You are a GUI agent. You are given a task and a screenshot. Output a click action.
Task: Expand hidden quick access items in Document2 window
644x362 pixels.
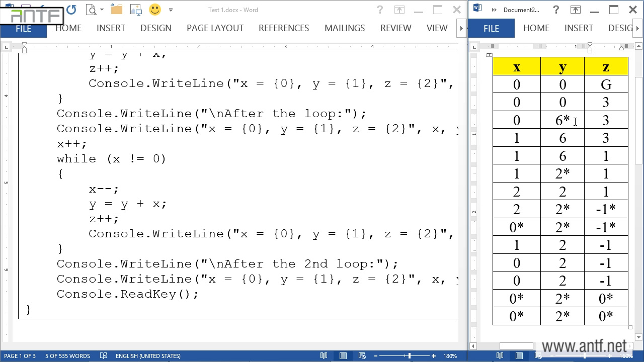point(494,10)
